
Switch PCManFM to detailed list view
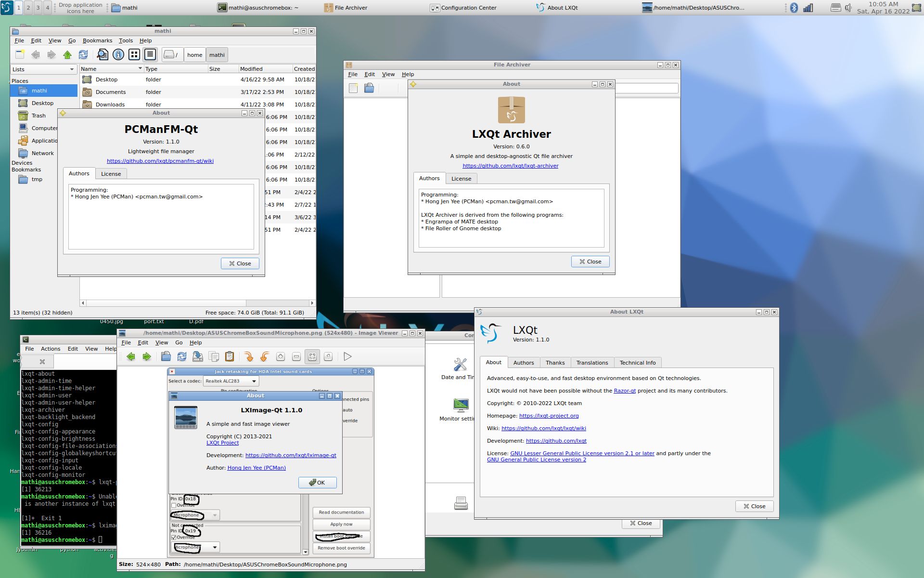coord(150,54)
